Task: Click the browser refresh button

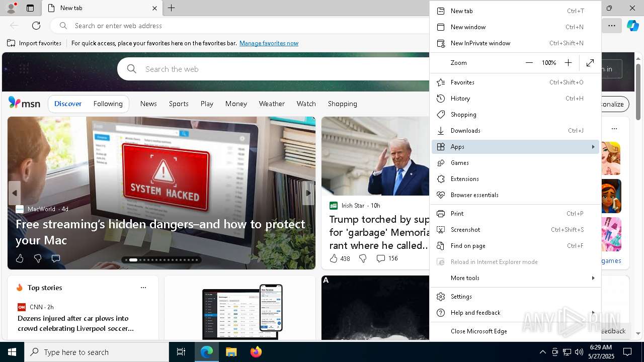Action: (36, 26)
